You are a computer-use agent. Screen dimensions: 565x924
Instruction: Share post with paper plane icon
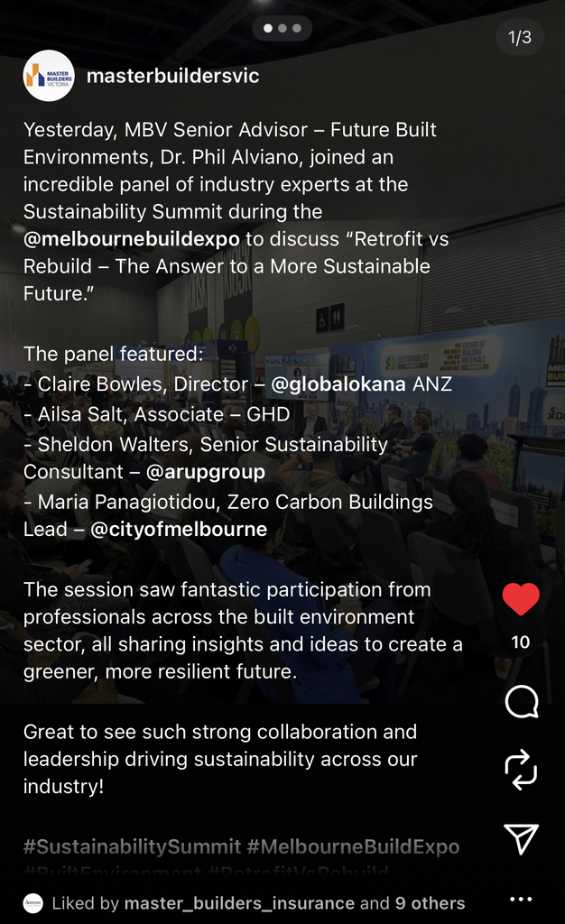[521, 839]
